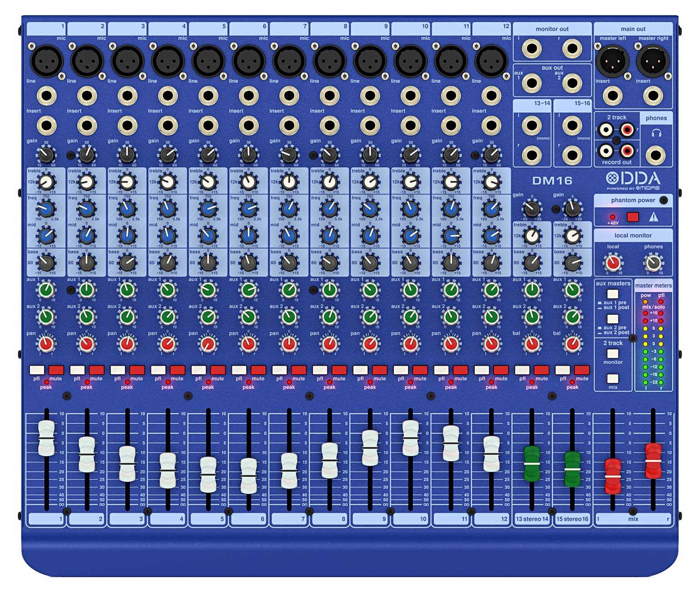
Task: Click the monitor out left jack
Action: (x=531, y=48)
